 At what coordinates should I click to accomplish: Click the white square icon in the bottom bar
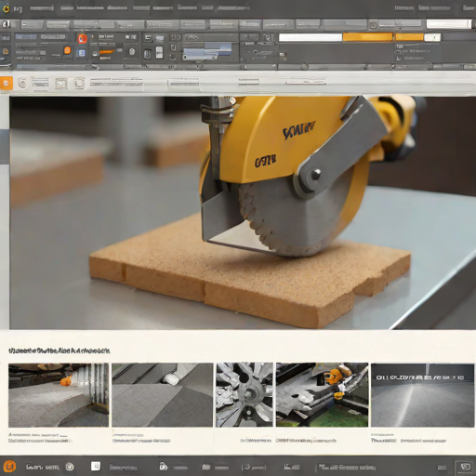coord(96,466)
